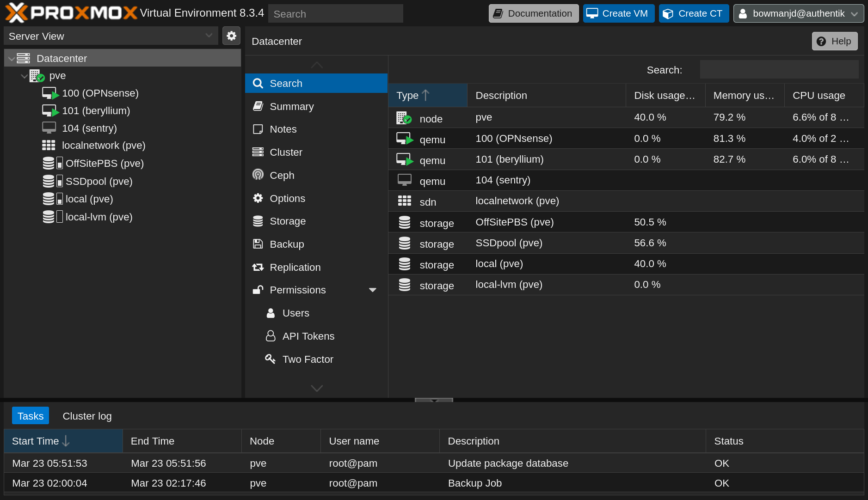Select the OPNsense VM icon in tree
Screen dimensions: 868x500
50,93
